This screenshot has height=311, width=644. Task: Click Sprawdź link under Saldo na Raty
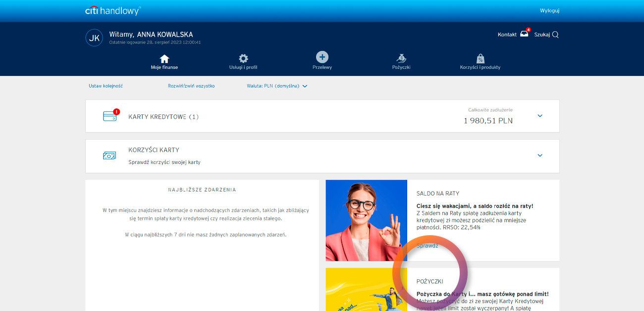(x=427, y=246)
